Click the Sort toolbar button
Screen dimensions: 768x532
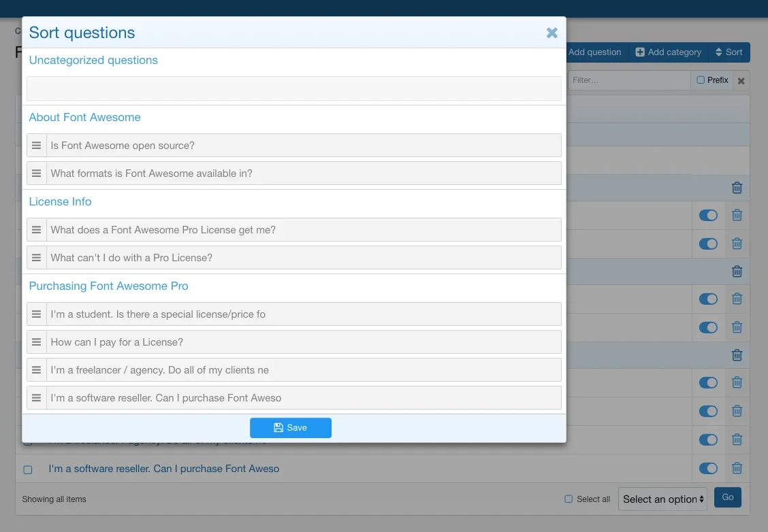[729, 52]
